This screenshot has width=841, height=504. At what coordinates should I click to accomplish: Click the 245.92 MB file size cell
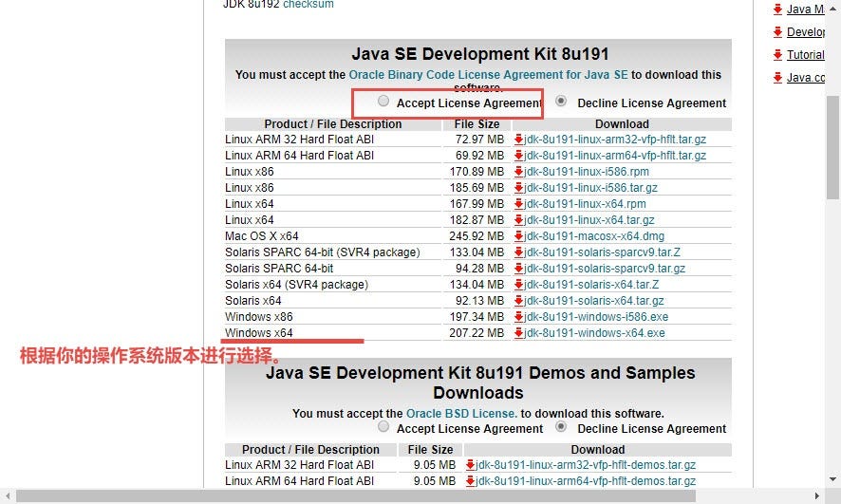[477, 236]
